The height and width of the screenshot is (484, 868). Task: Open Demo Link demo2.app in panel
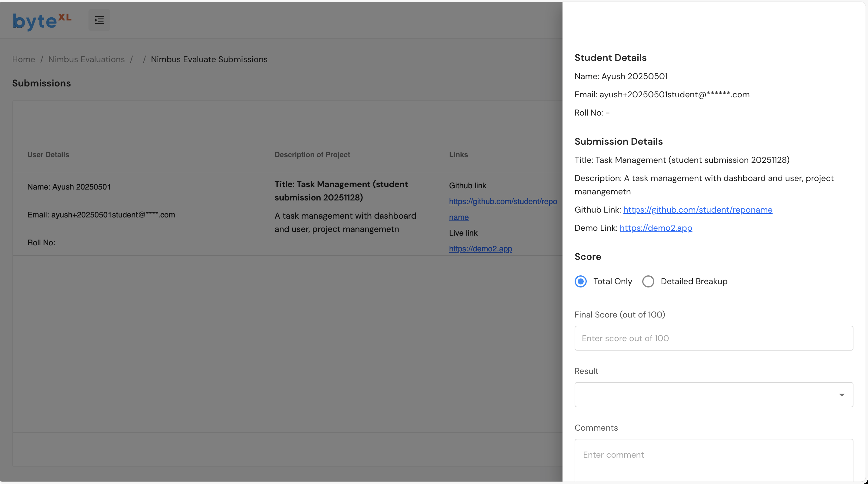(x=655, y=228)
